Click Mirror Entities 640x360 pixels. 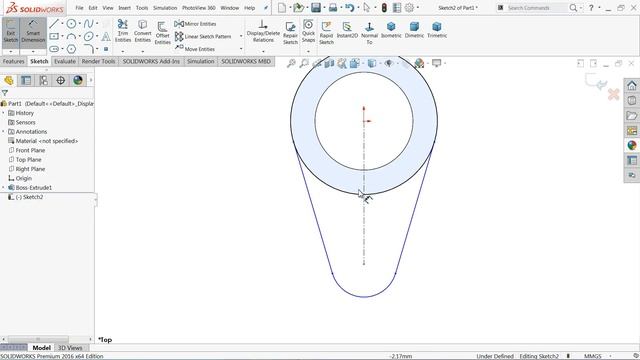point(195,24)
